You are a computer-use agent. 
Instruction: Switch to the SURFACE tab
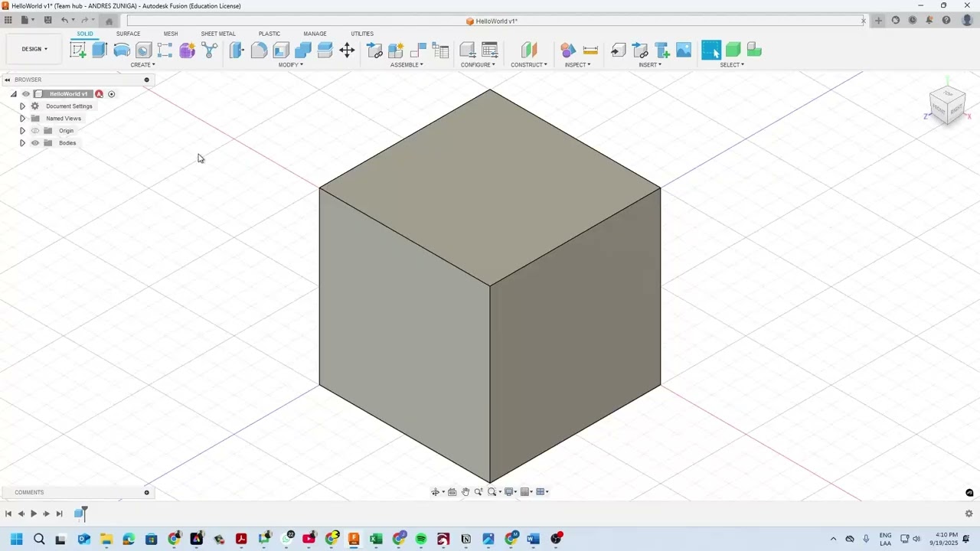pos(128,34)
